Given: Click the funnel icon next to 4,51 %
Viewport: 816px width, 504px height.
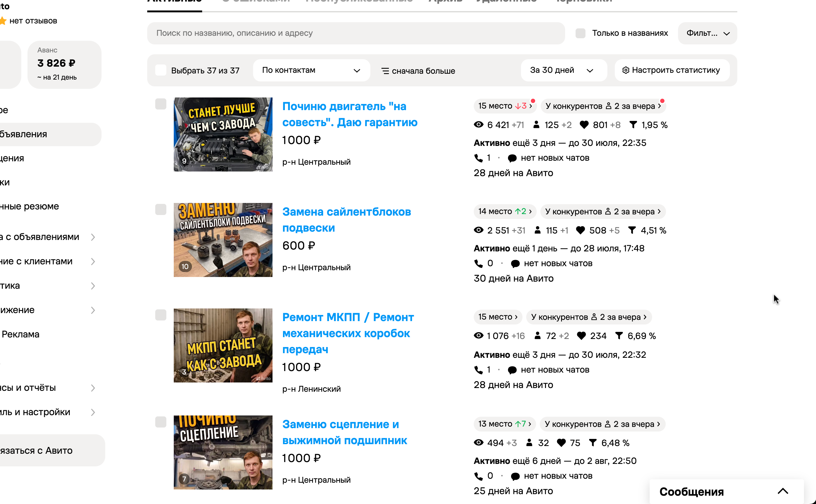Looking at the screenshot, I should click(632, 230).
